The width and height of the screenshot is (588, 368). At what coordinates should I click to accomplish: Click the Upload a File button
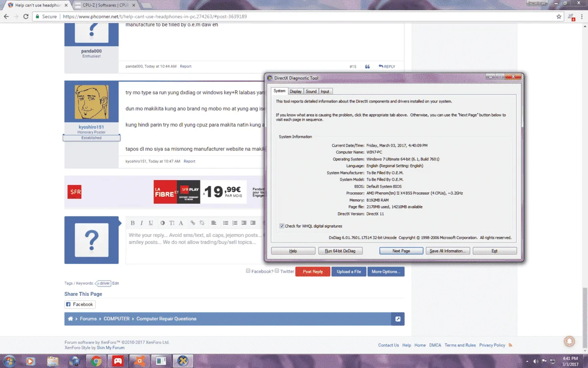[x=349, y=272]
